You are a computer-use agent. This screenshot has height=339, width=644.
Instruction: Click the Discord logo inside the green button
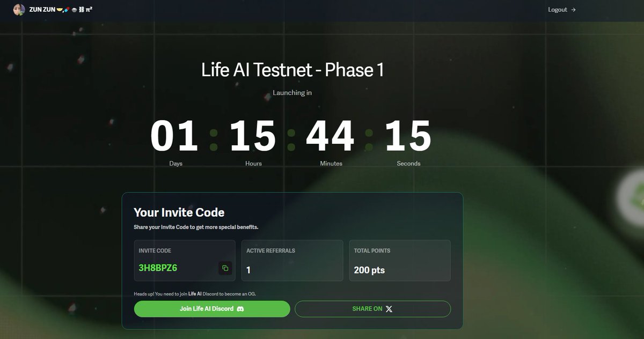tap(240, 308)
